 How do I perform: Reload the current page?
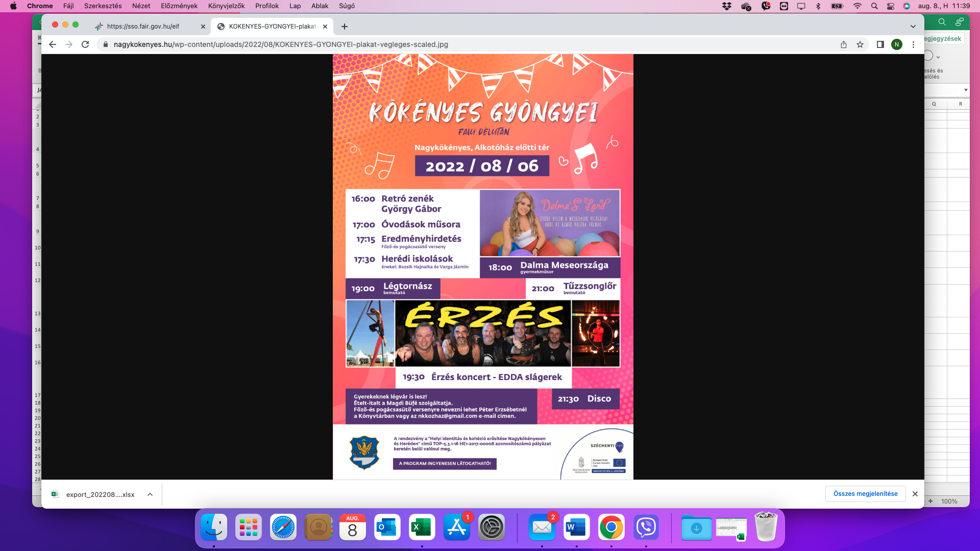(x=85, y=44)
